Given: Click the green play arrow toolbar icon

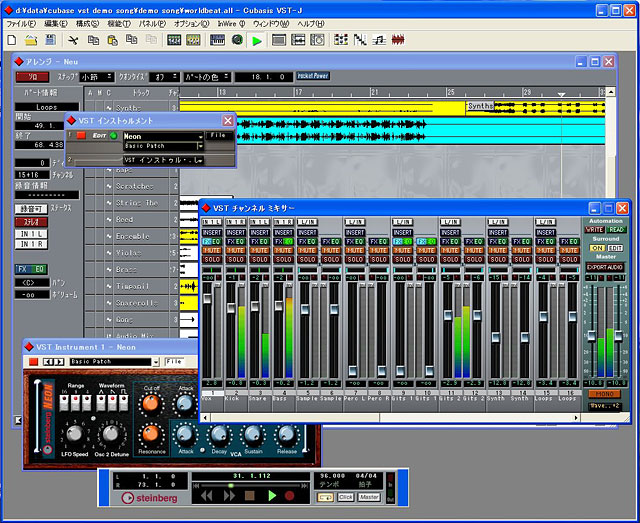Looking at the screenshot, I should [257, 40].
